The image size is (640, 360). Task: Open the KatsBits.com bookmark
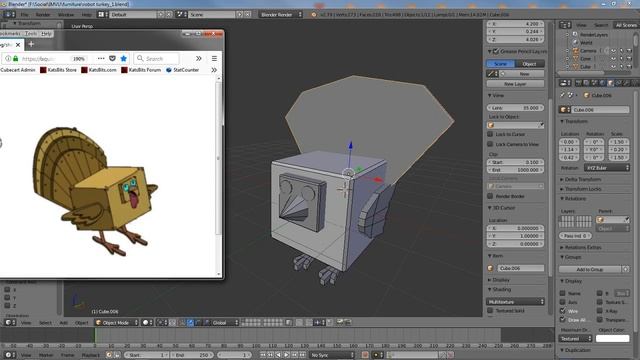tap(99, 70)
